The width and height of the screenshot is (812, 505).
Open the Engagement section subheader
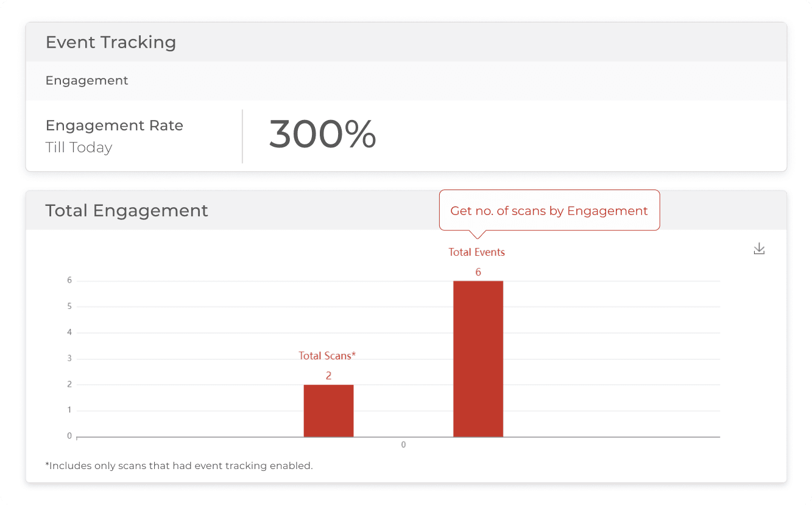point(87,80)
